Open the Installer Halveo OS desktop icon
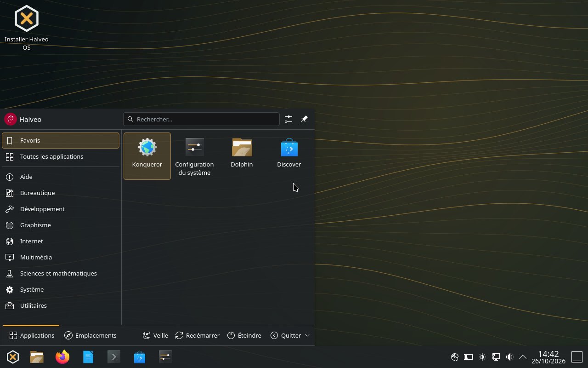 pos(27,28)
